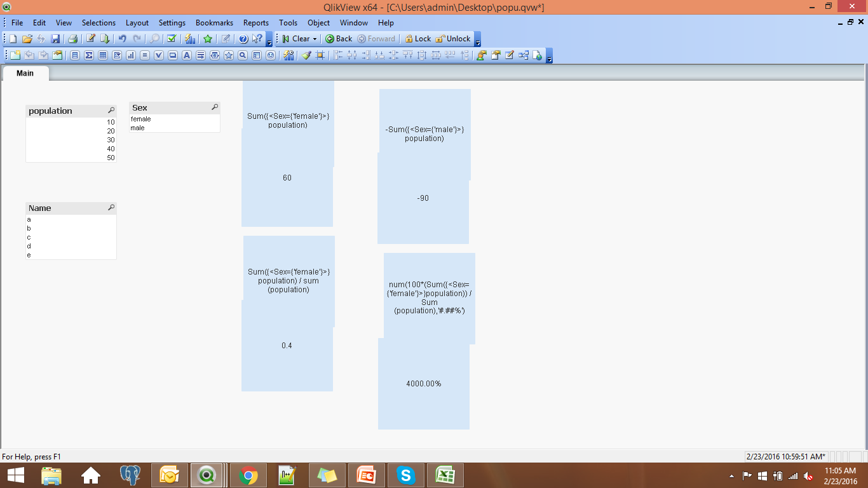The height and width of the screenshot is (488, 868).
Task: Open search in population list box
Action: [x=111, y=111]
